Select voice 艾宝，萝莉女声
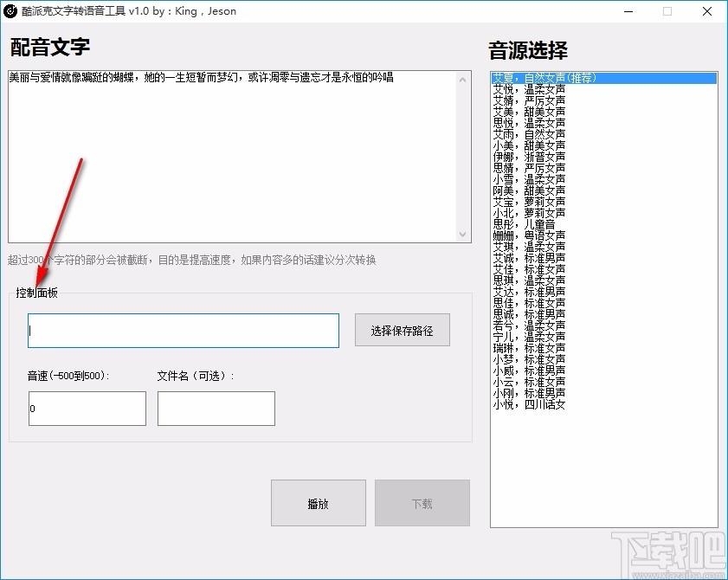728x580 pixels. 603,202
